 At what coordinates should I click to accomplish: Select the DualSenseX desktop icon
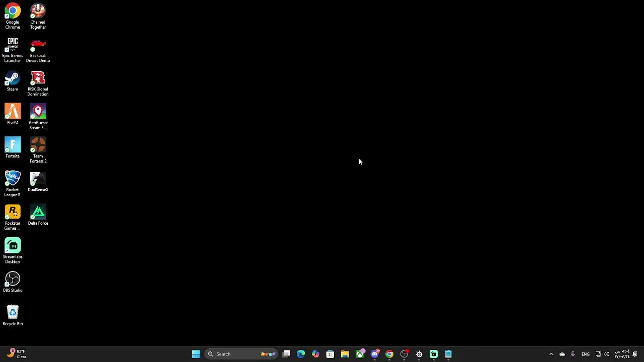[x=38, y=182]
